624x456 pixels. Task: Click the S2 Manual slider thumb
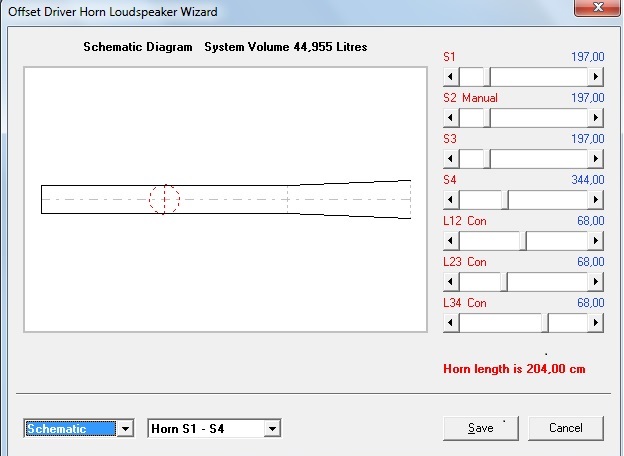pyautogui.click(x=487, y=117)
